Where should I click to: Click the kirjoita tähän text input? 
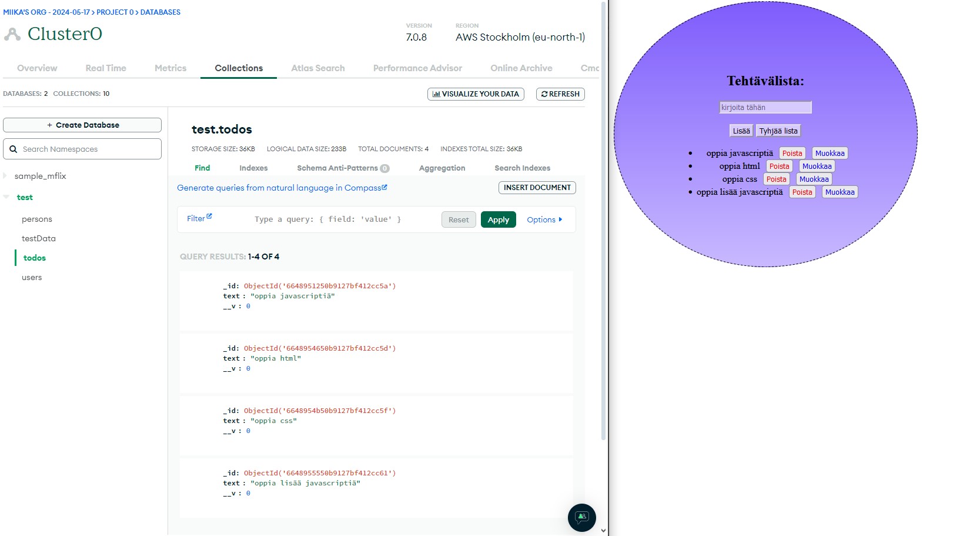765,108
